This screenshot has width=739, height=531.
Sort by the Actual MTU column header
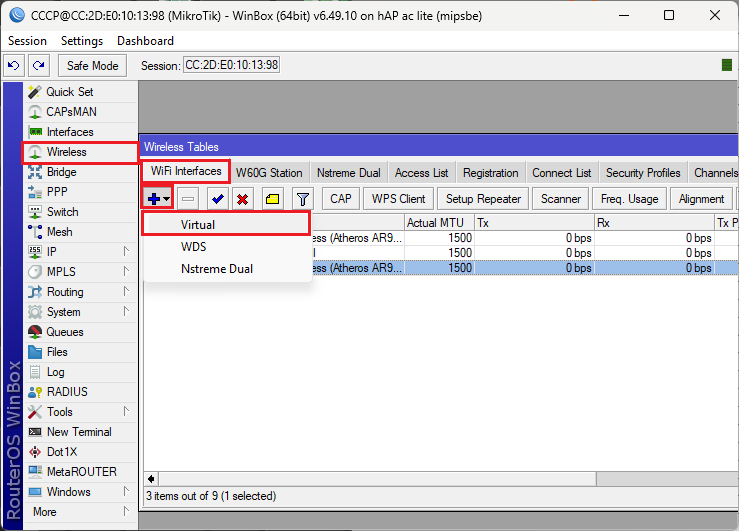point(439,223)
